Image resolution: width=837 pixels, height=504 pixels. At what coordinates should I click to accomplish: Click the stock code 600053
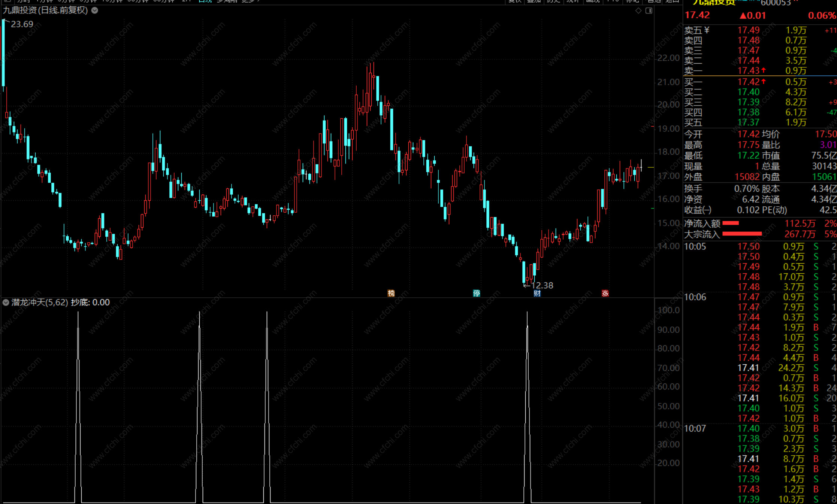[775, 3]
